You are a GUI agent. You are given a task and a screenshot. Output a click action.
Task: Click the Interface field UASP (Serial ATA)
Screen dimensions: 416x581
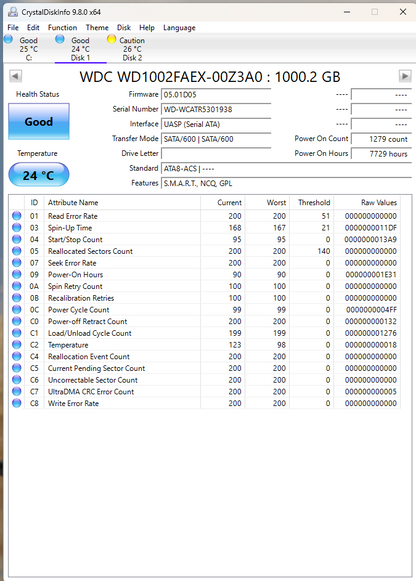click(x=216, y=124)
